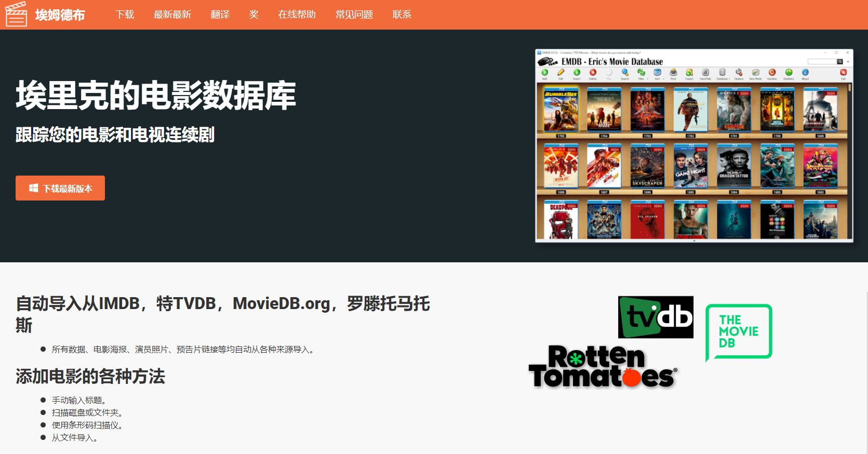Select the Red Sparrow movie cover
868x454 pixels.
point(647,220)
